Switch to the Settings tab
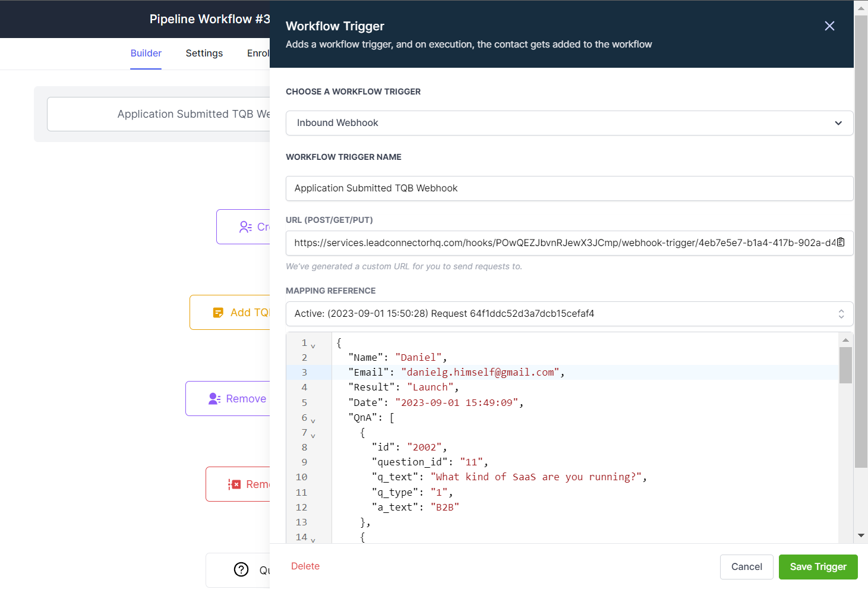Screen dimensions: 868x589 (x=204, y=53)
